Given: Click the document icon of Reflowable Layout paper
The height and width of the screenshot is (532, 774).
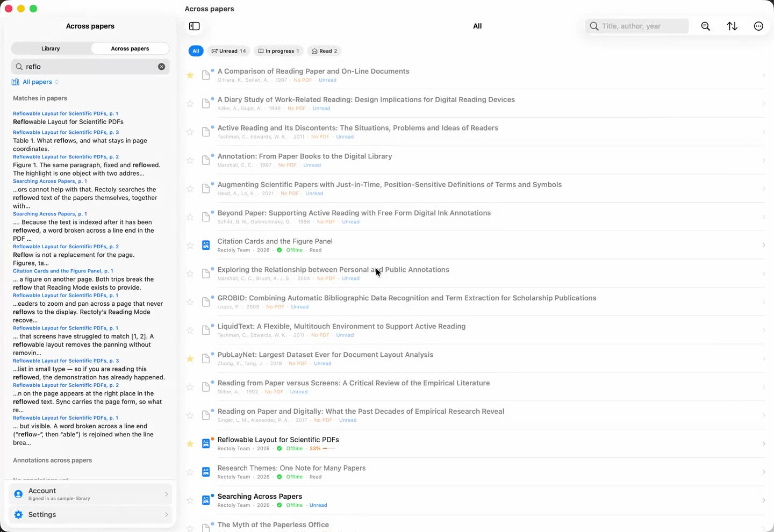Looking at the screenshot, I should pos(206,444).
